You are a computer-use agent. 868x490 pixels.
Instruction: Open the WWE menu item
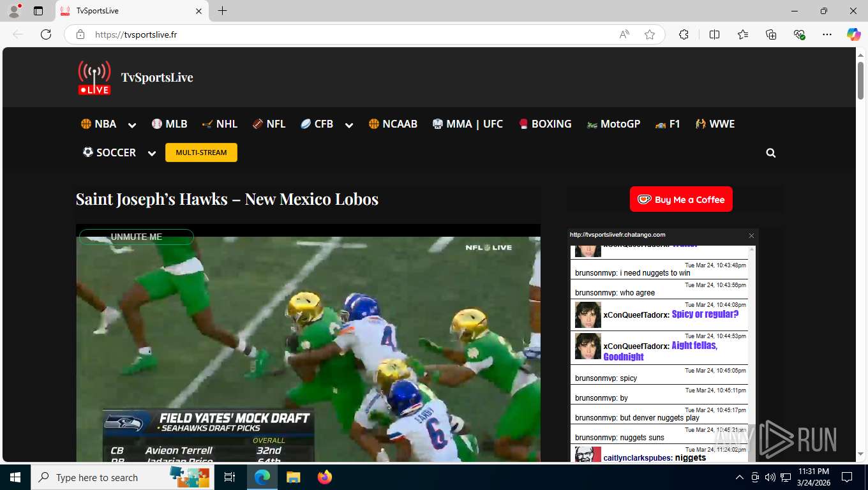pos(715,124)
